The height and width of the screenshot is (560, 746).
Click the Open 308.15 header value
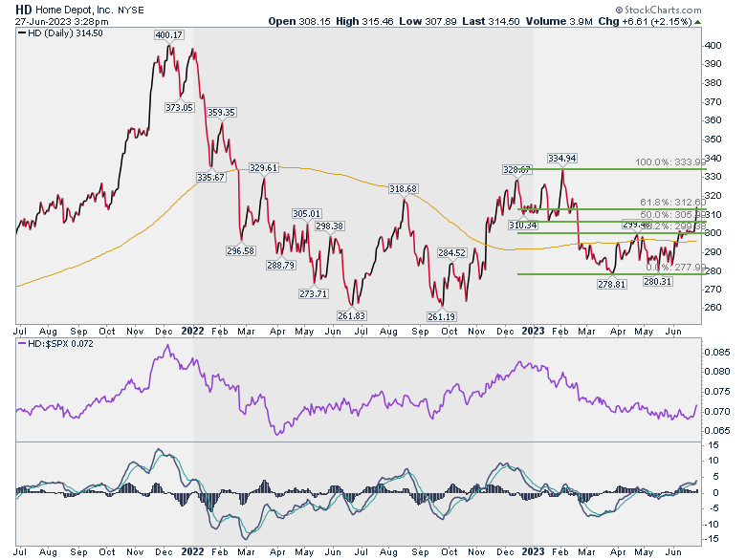point(299,21)
